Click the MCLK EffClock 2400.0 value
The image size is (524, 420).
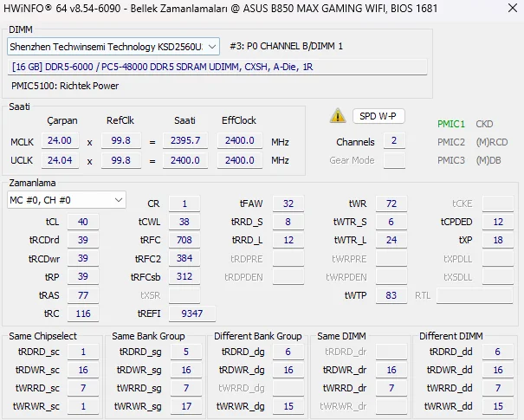pos(240,140)
